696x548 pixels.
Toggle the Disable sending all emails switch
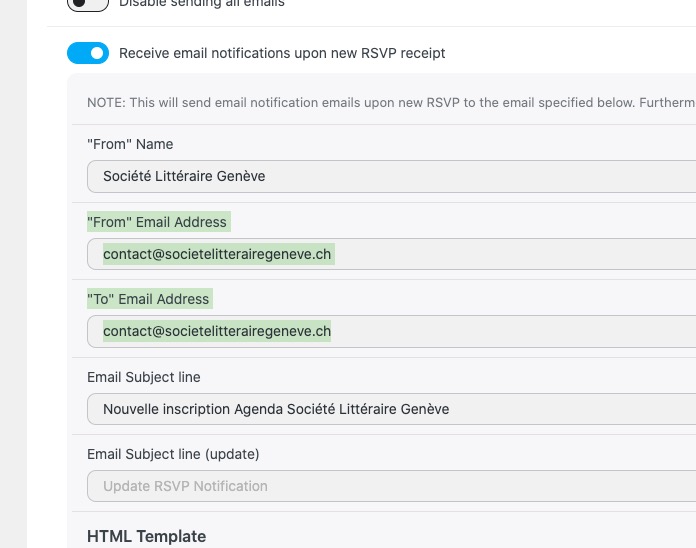pyautogui.click(x=88, y=4)
